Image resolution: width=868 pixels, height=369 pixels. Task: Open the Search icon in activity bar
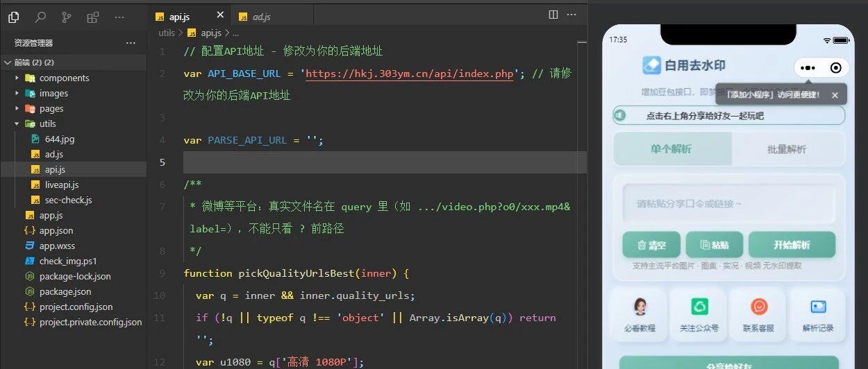coord(40,17)
